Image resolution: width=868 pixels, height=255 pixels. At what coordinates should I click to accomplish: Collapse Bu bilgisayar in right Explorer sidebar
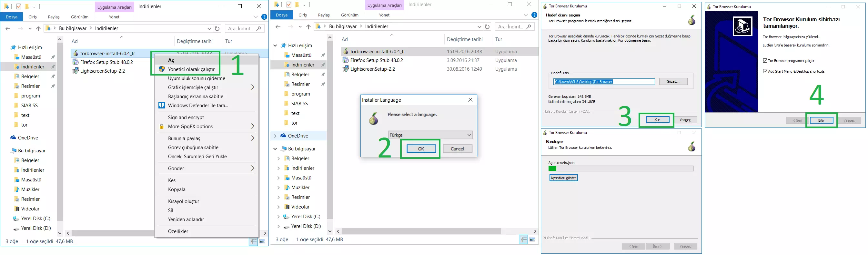[x=275, y=149]
